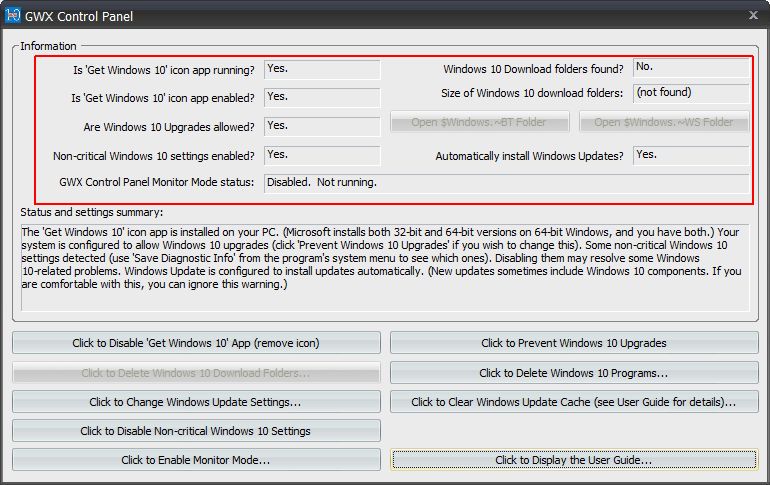Click the 'Automatically install Windows Updates' value field
The width and height of the screenshot is (770, 485).
click(690, 156)
